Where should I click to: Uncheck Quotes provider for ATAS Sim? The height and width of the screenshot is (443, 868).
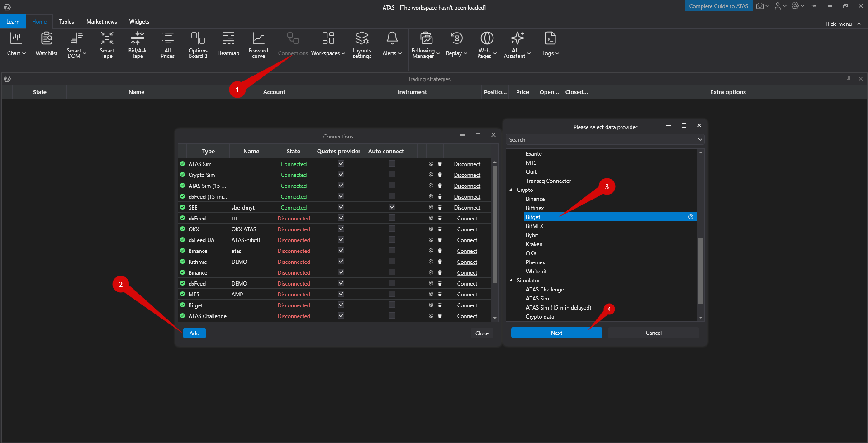point(341,164)
